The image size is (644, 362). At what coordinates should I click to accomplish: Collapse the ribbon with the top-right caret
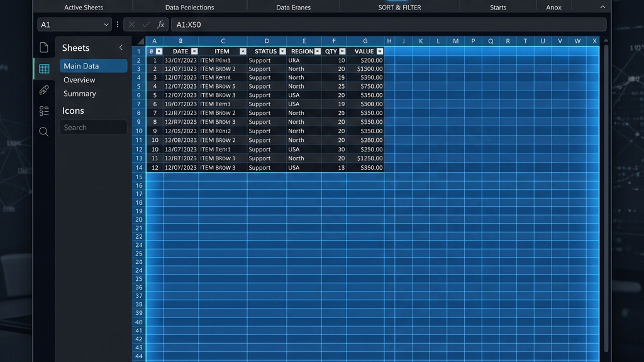tap(602, 7)
